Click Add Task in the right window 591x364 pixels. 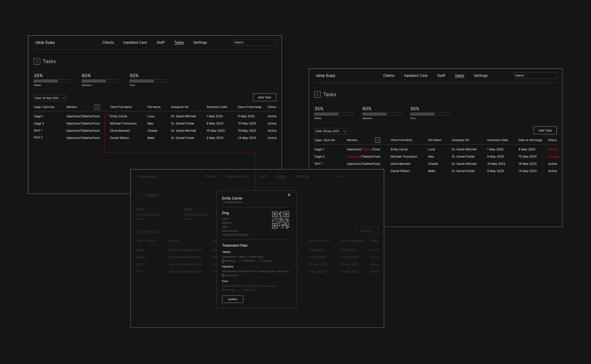[545, 130]
